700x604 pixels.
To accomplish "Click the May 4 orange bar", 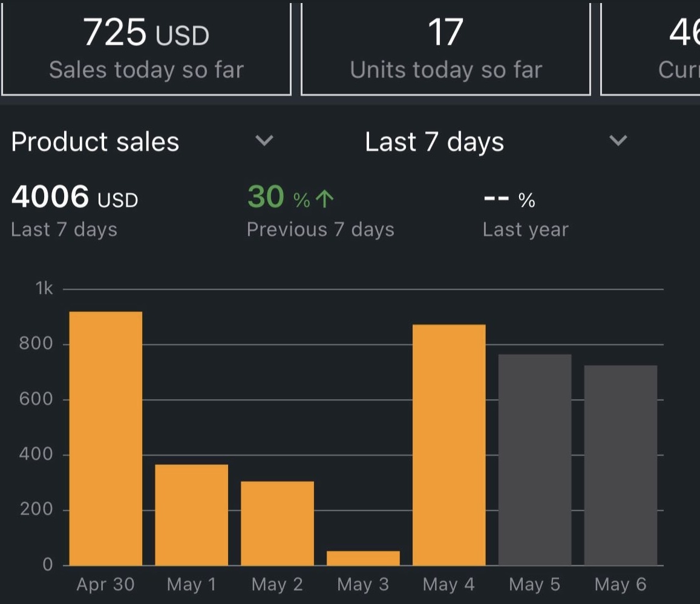I will pos(449,445).
